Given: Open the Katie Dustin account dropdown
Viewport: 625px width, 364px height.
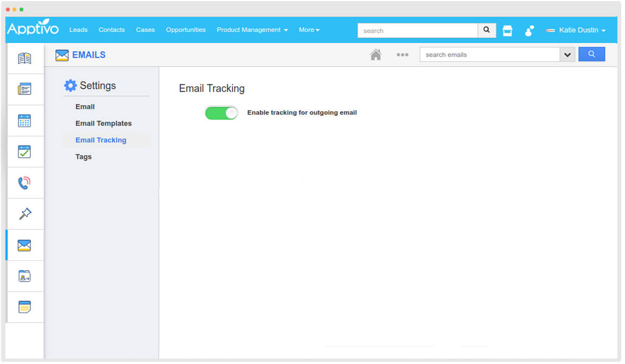Looking at the screenshot, I should pos(576,30).
